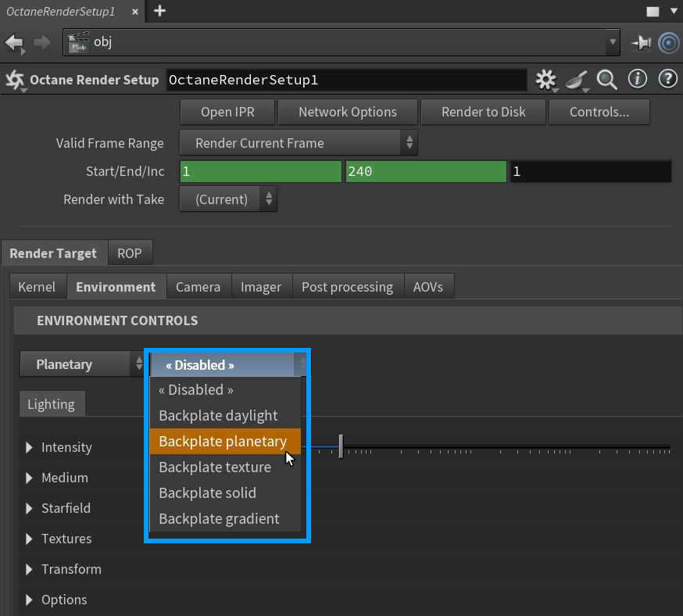
Task: Select Backplate texture from the list
Action: (x=215, y=467)
